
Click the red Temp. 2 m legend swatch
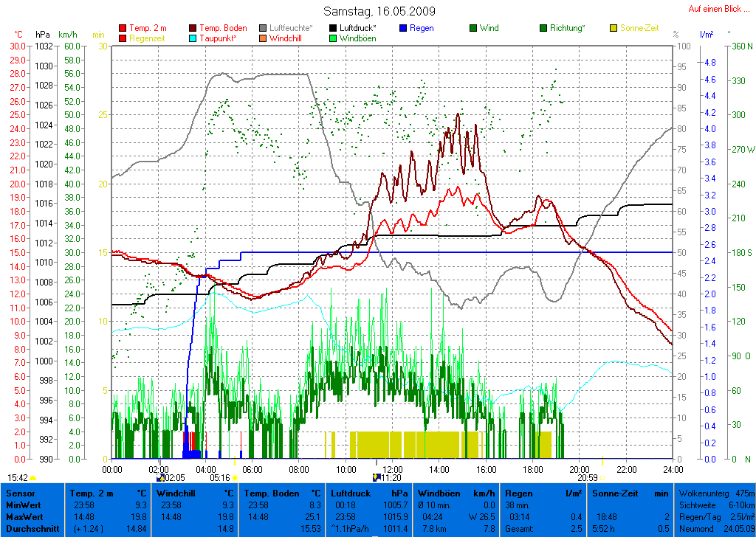(x=123, y=28)
